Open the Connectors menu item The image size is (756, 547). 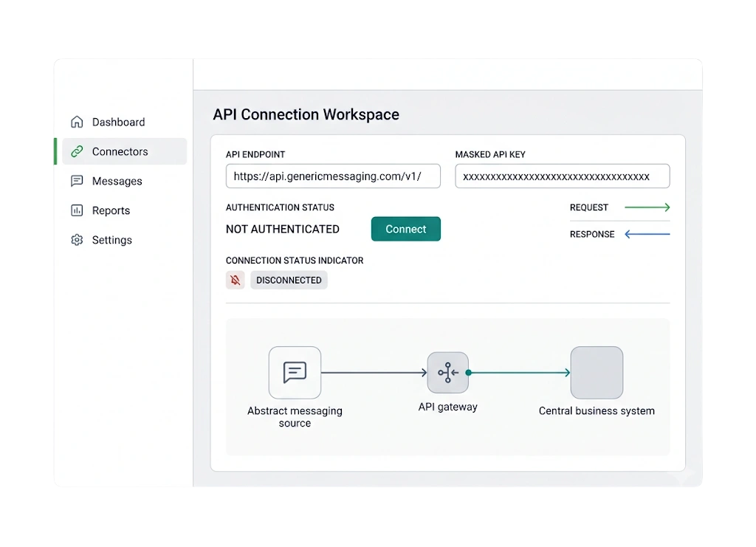coord(124,151)
